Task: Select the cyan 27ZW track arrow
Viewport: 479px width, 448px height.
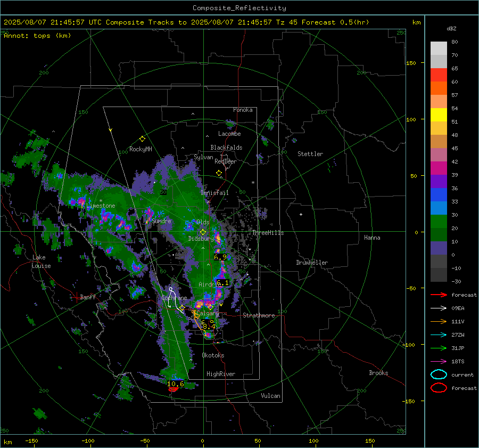Action: [x=439, y=335]
